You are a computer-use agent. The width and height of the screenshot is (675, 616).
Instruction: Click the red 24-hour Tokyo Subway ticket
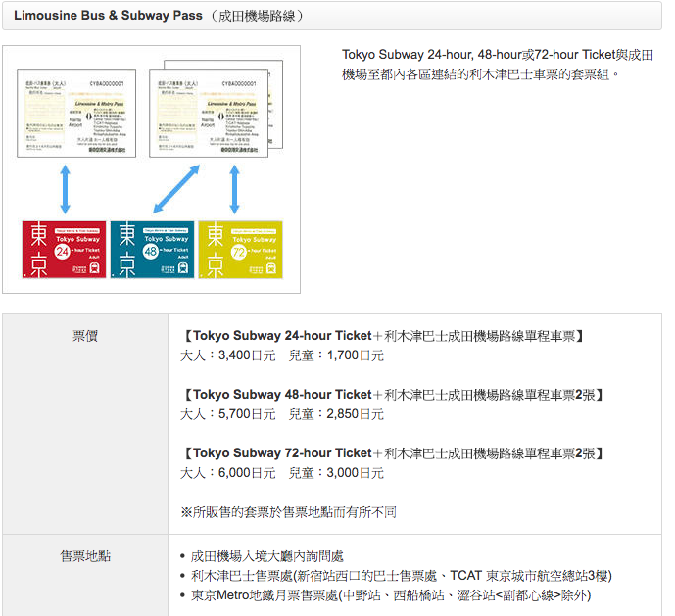coord(65,250)
